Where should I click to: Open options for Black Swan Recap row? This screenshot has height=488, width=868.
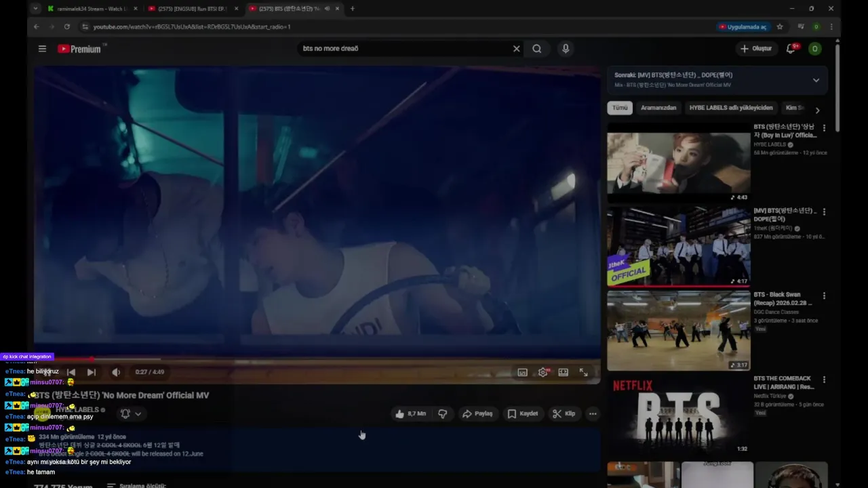coord(824,296)
